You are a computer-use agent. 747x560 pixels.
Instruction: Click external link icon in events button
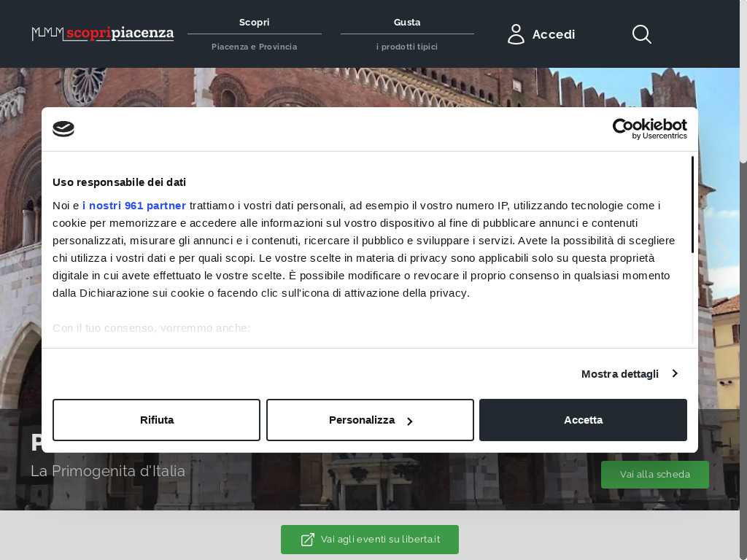[308, 540]
